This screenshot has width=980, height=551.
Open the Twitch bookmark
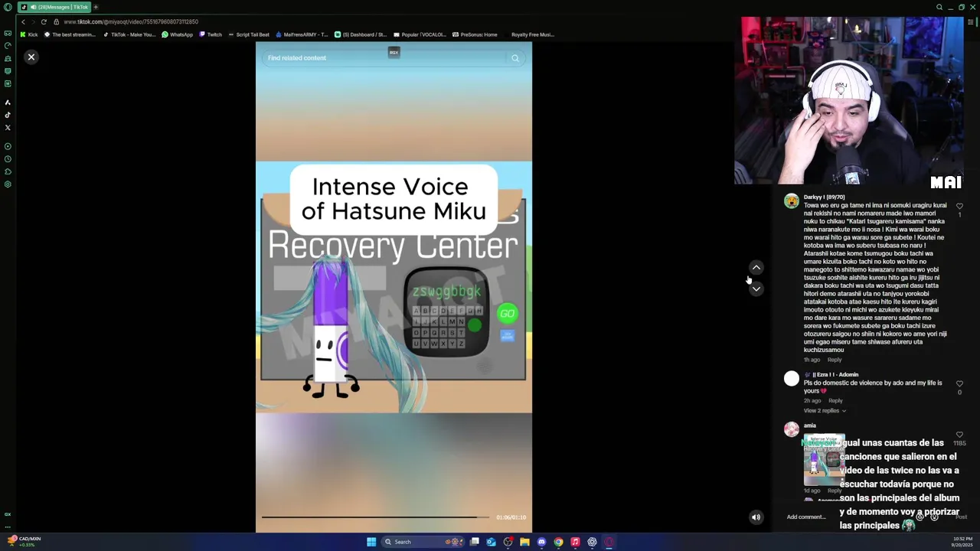[x=211, y=34]
